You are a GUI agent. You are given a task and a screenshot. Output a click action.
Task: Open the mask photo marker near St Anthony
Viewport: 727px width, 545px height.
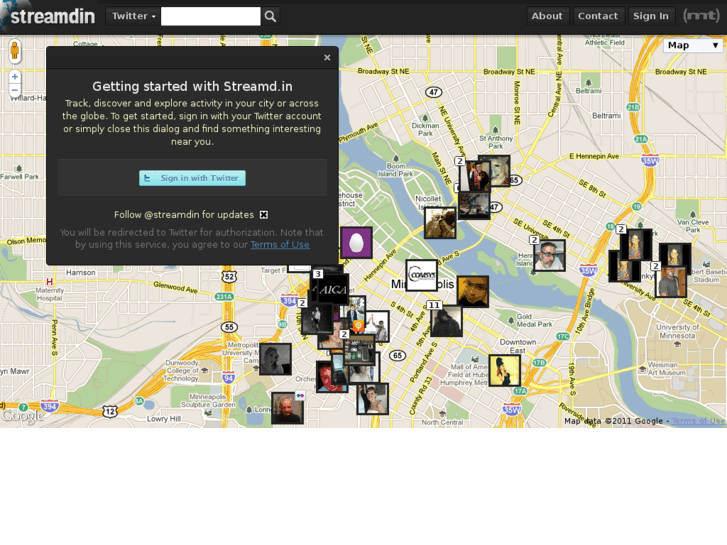tap(498, 170)
